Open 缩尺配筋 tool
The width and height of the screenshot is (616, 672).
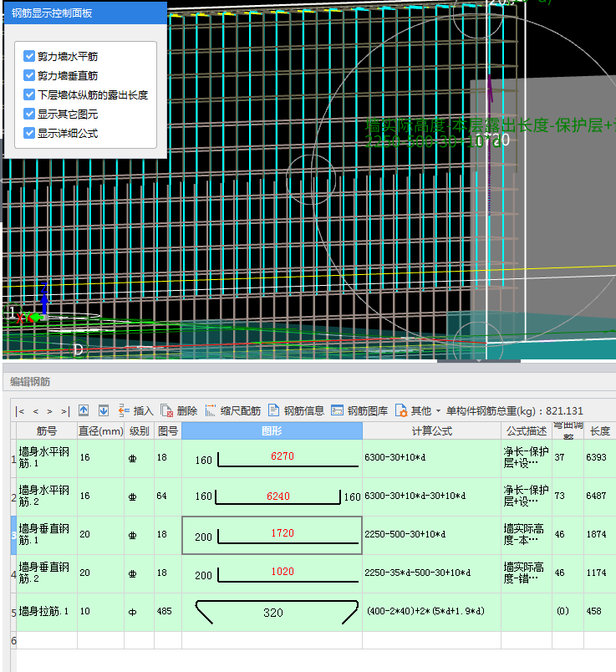[x=232, y=410]
